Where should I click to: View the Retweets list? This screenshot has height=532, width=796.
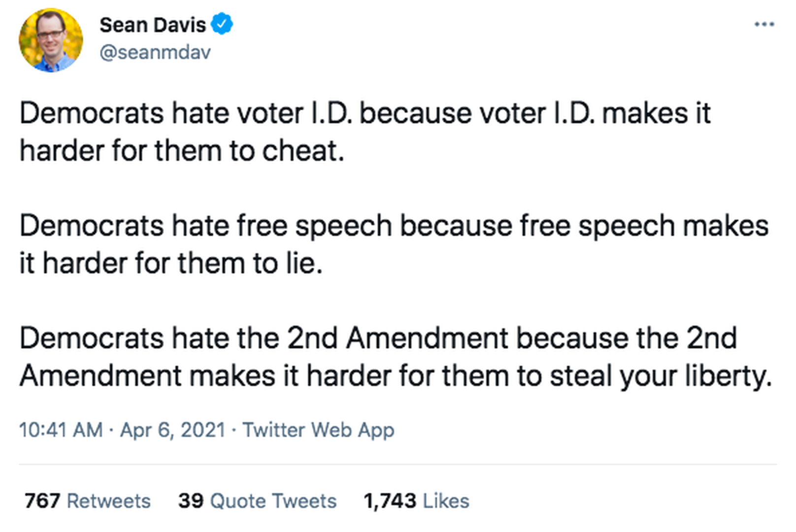tap(108, 501)
